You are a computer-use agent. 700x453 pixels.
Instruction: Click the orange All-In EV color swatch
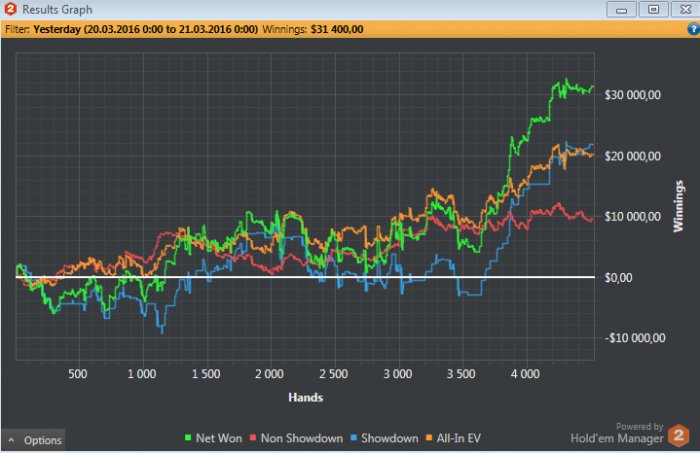coord(429,438)
